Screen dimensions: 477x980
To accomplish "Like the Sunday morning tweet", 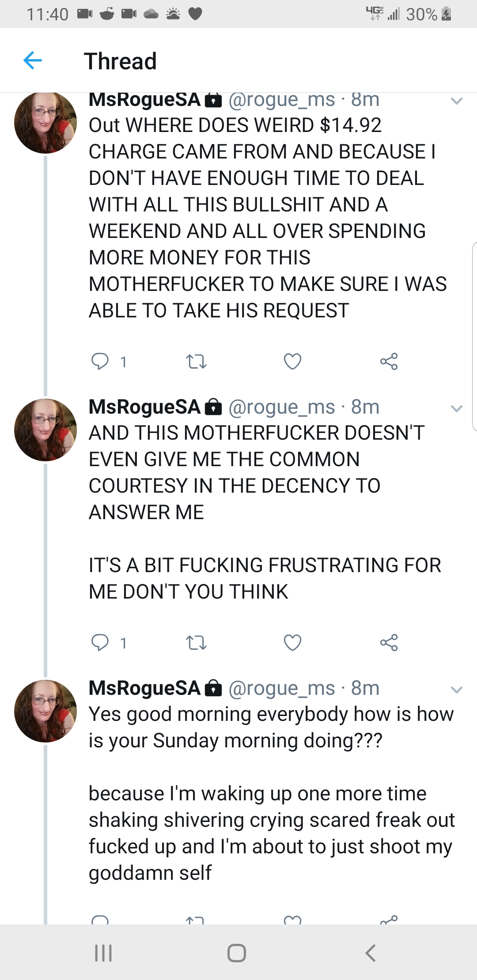I will click(x=292, y=920).
